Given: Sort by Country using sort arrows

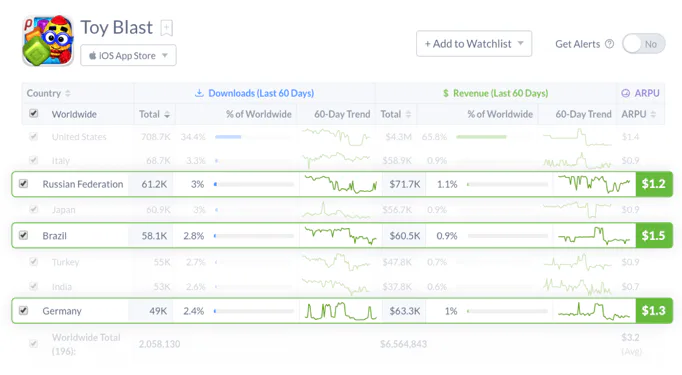Looking at the screenshot, I should point(68,94).
